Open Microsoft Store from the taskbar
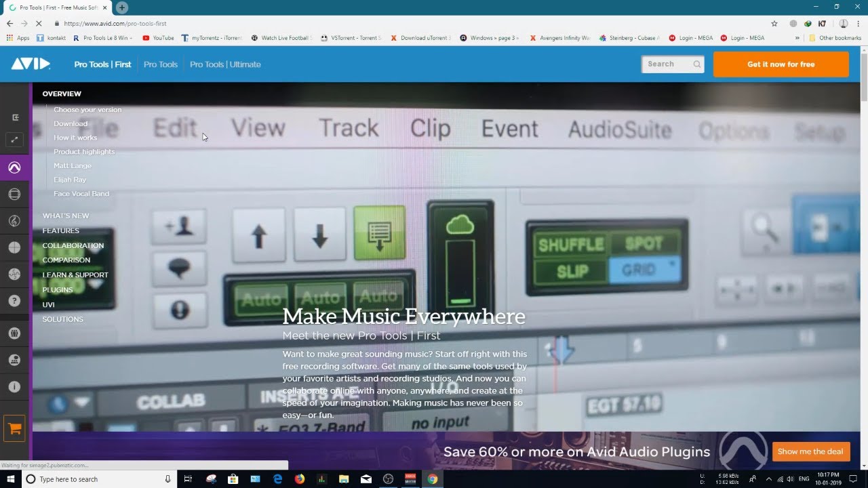 (x=233, y=479)
